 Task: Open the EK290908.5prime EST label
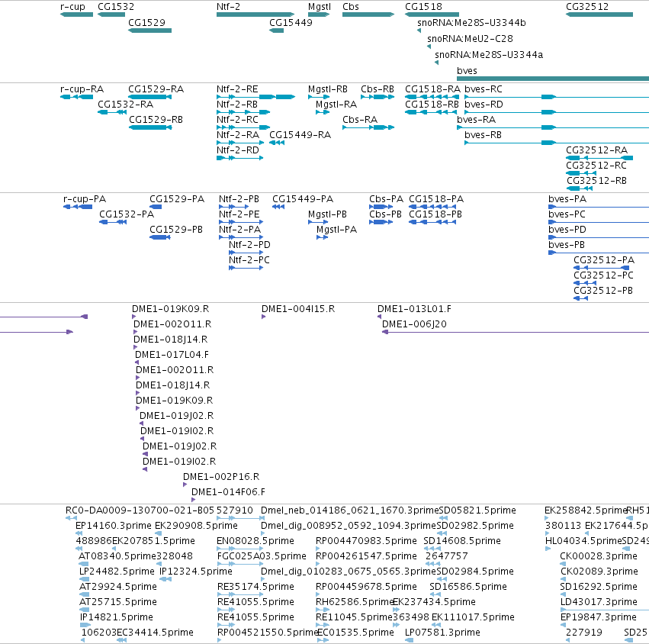click(196, 526)
